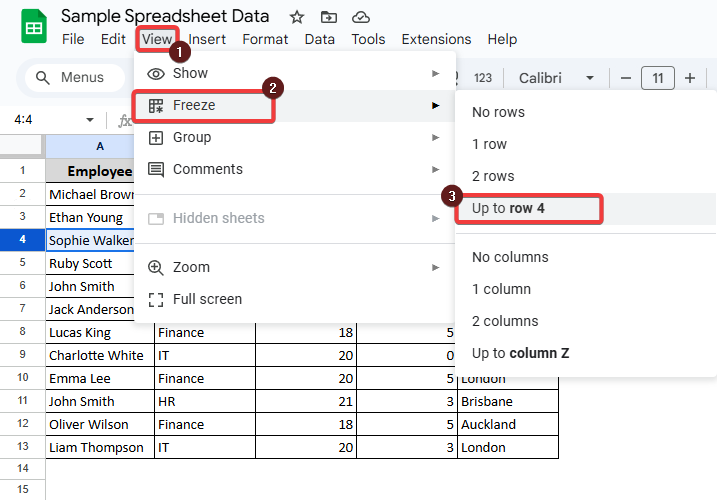Select cell containing Sophie Walker

tap(92, 240)
